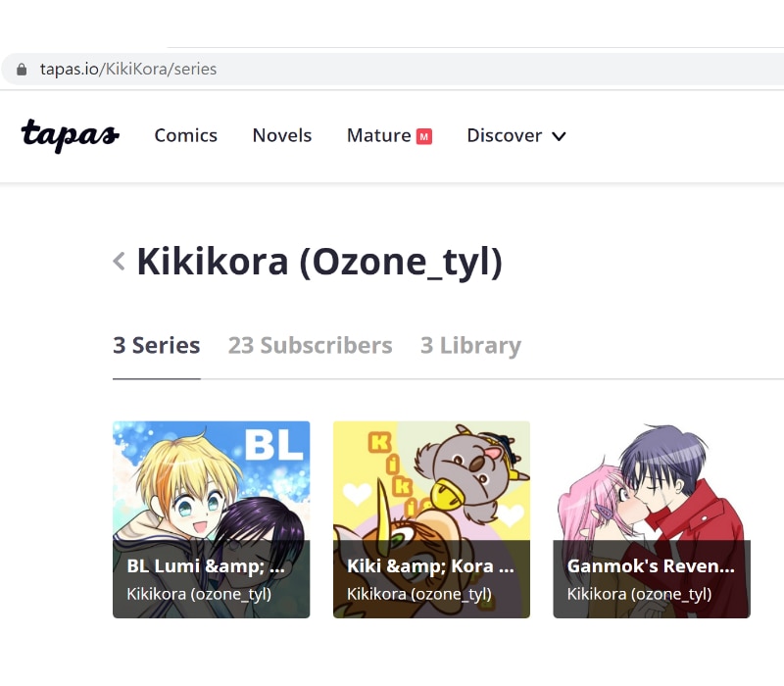Image resolution: width=784 pixels, height=686 pixels.
Task: Click the tapas logo
Action: point(70,135)
